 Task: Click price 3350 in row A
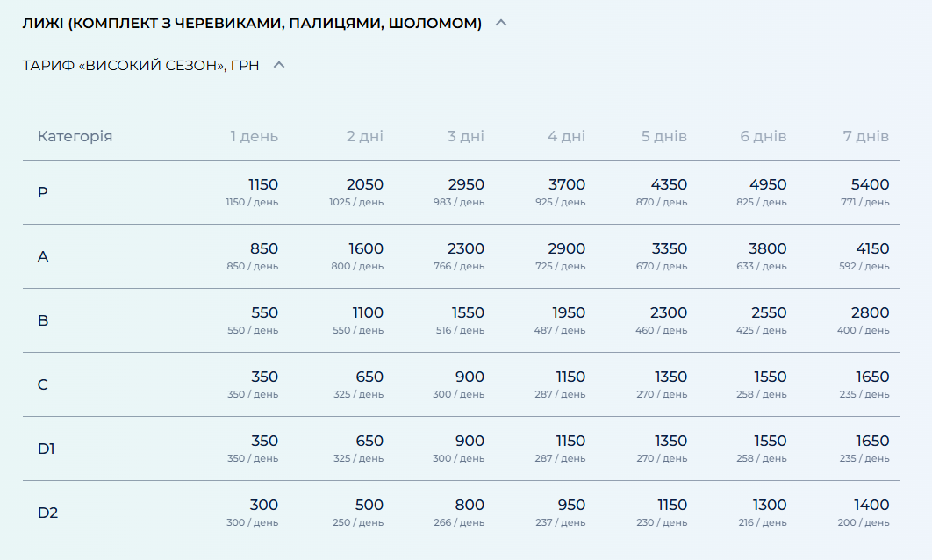pos(668,248)
